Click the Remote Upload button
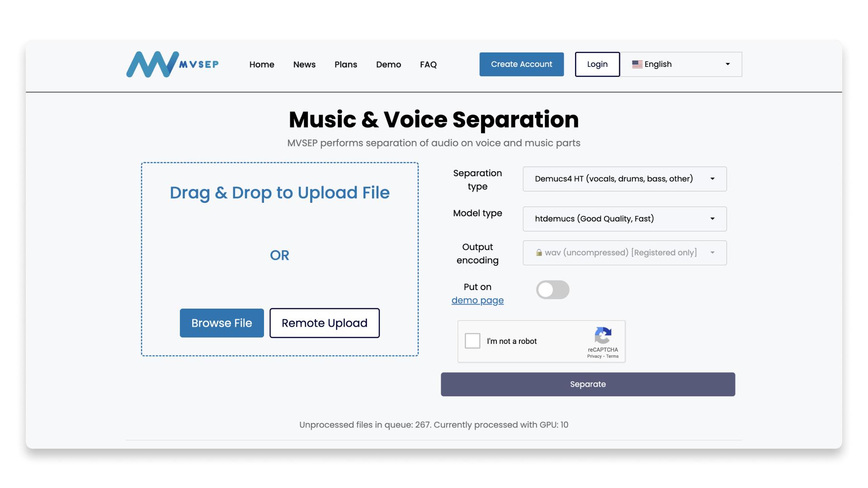 tap(324, 323)
